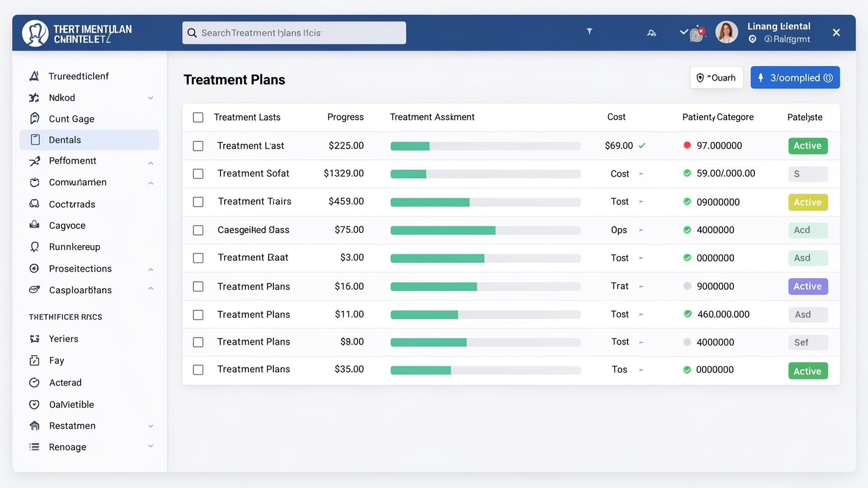Open notifications icon with red badge
Viewport: 868px width, 488px height.
click(697, 33)
